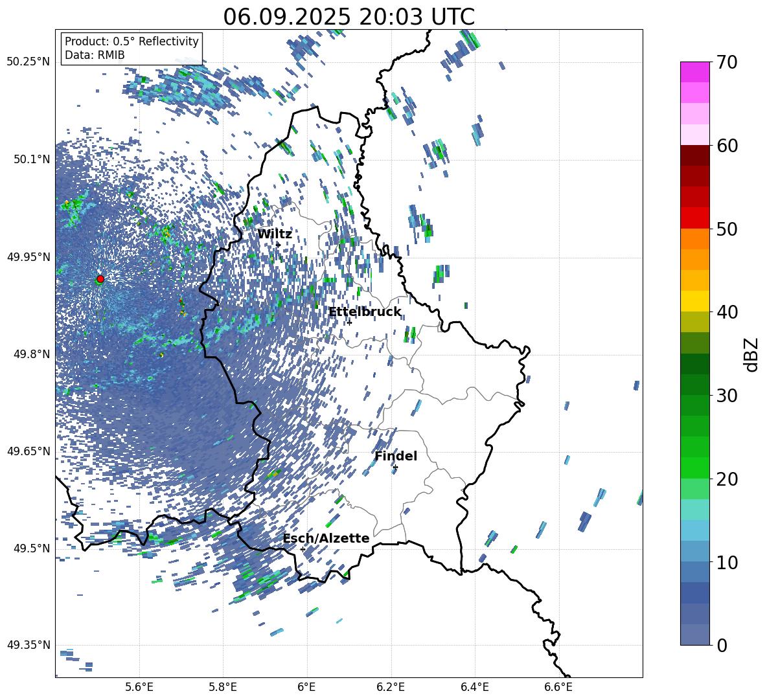Click the 5.8°E longitude label
The image size is (767, 700).
tap(223, 687)
